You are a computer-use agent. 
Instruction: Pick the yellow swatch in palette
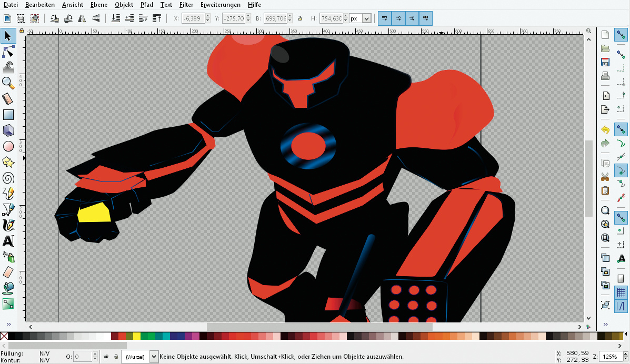click(x=137, y=336)
